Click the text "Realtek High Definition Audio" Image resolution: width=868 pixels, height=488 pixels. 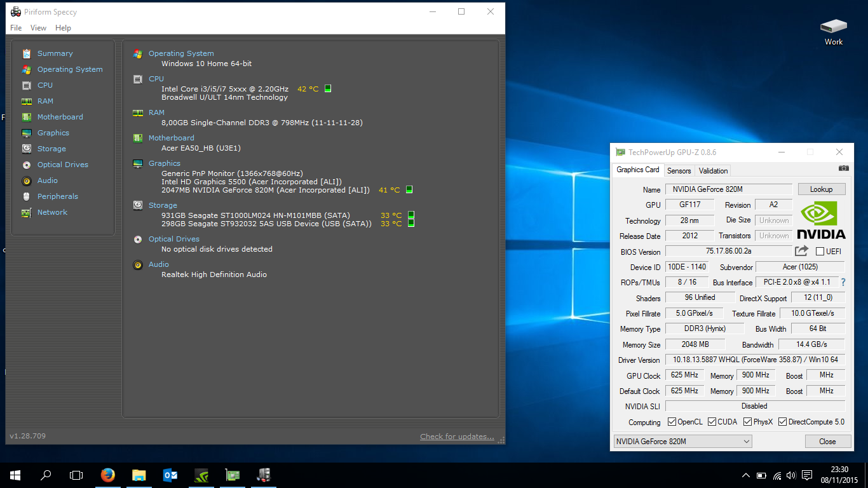[x=214, y=274]
